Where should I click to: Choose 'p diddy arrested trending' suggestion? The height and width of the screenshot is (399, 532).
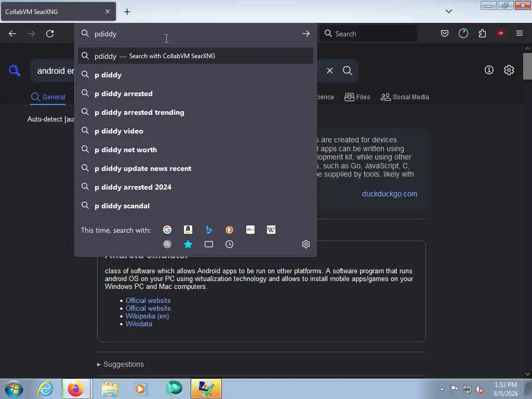tap(195, 112)
